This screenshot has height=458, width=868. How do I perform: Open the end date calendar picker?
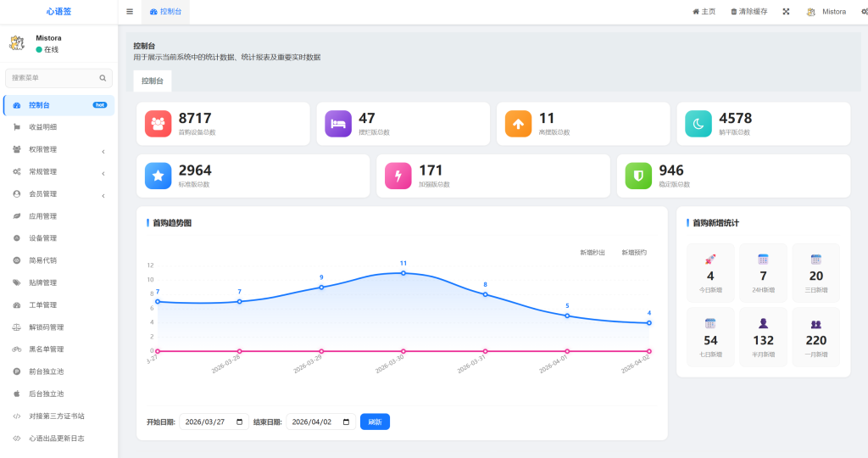[x=347, y=422]
